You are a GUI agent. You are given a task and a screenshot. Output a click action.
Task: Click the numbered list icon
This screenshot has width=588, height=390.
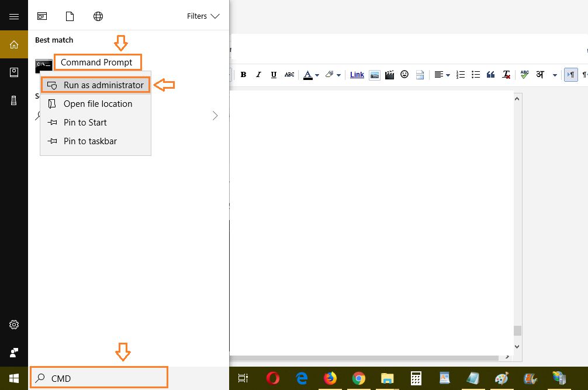click(x=461, y=75)
